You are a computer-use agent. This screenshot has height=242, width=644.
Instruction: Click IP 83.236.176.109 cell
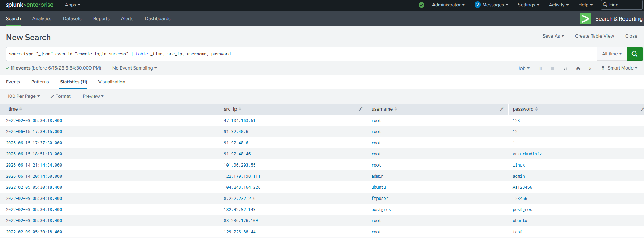pyautogui.click(x=241, y=221)
